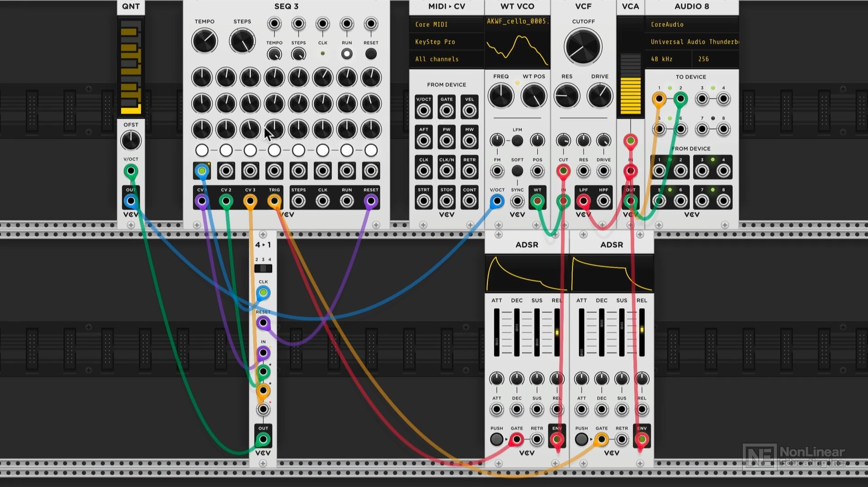
Task: Open the All channels MIDI dropdown
Action: click(446, 59)
